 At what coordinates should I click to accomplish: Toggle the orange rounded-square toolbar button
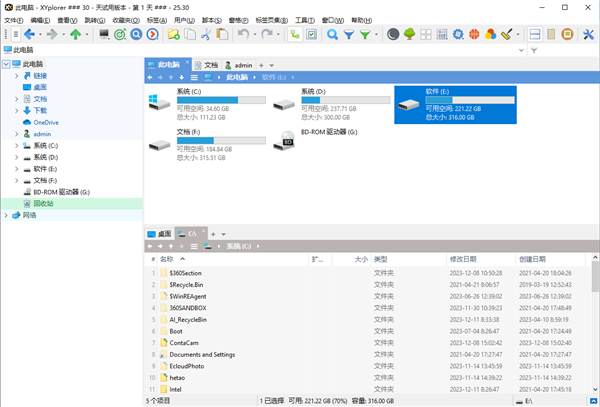tap(567, 34)
